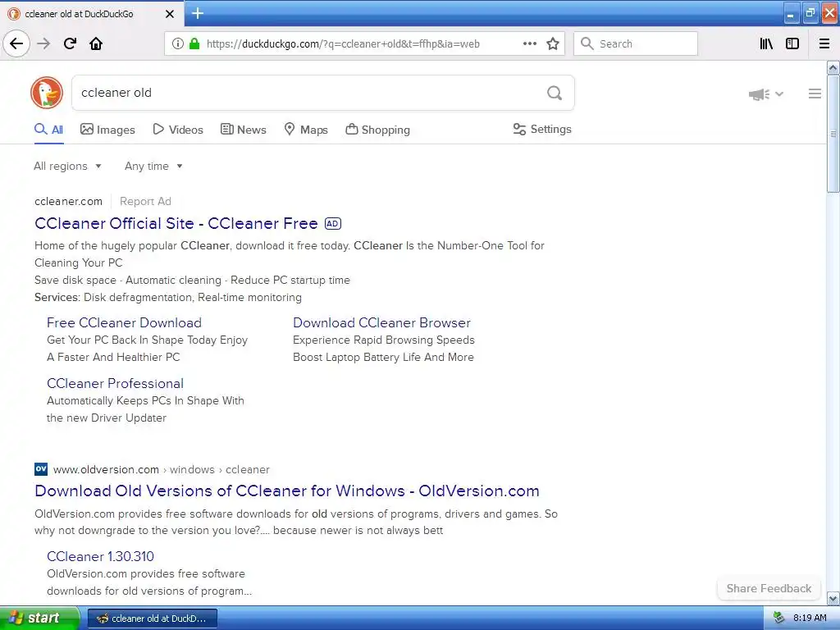
Task: Click the forward navigation arrow
Action: point(44,43)
